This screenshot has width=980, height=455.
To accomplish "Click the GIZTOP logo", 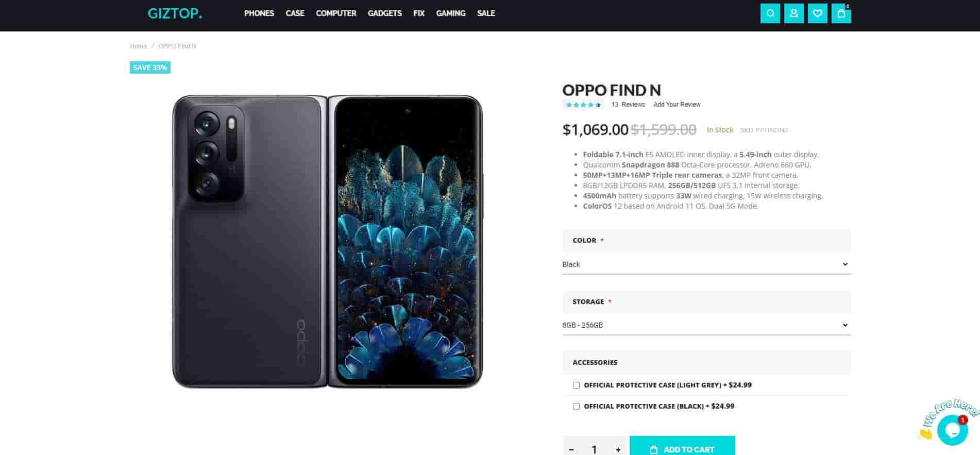I will 175,13.
